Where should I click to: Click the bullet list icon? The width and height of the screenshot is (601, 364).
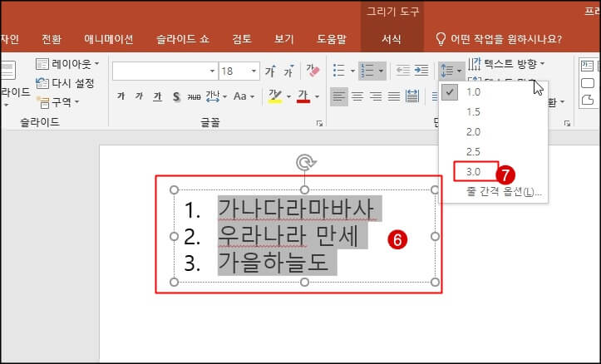pyautogui.click(x=339, y=71)
